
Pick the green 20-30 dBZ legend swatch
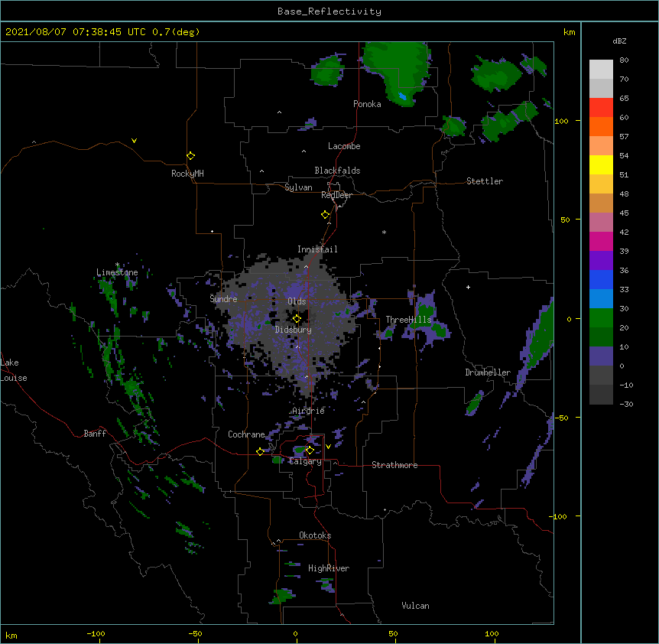tap(601, 318)
